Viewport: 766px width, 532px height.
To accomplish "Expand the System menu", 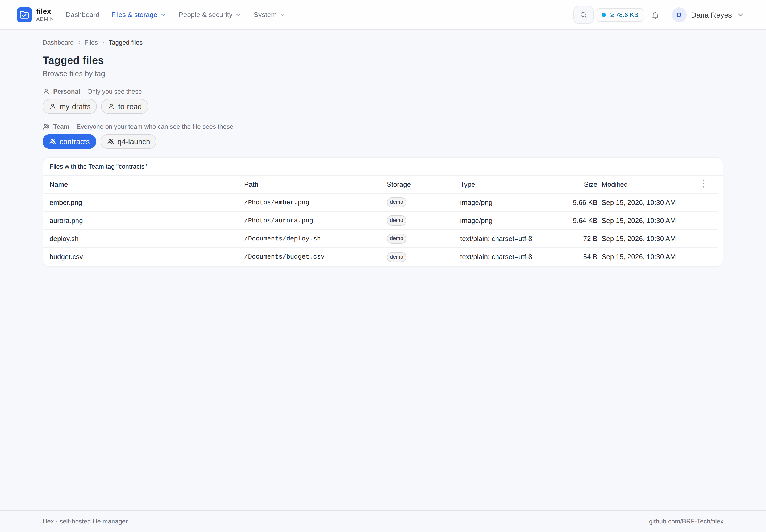I will coord(269,15).
